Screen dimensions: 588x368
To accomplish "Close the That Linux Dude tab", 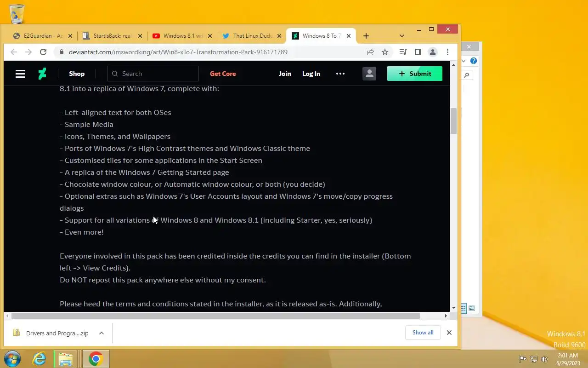I will coord(279,36).
